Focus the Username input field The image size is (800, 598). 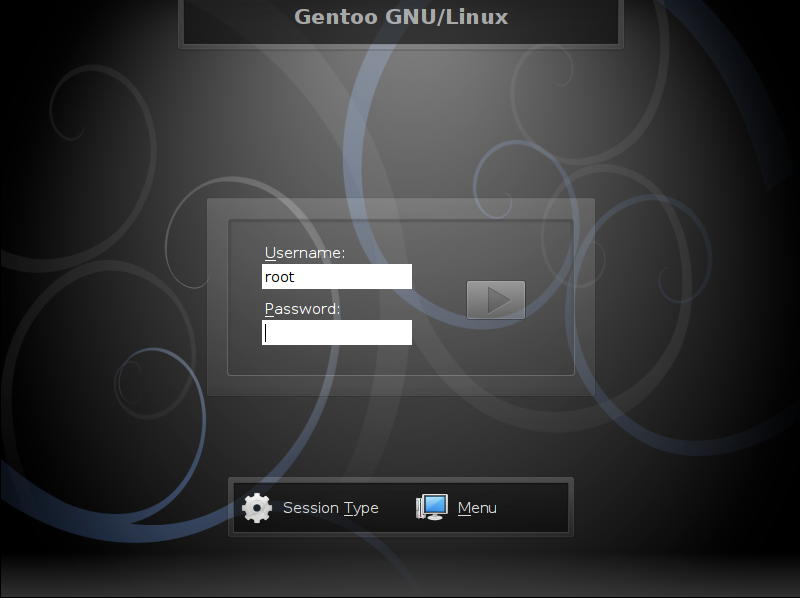[337, 277]
